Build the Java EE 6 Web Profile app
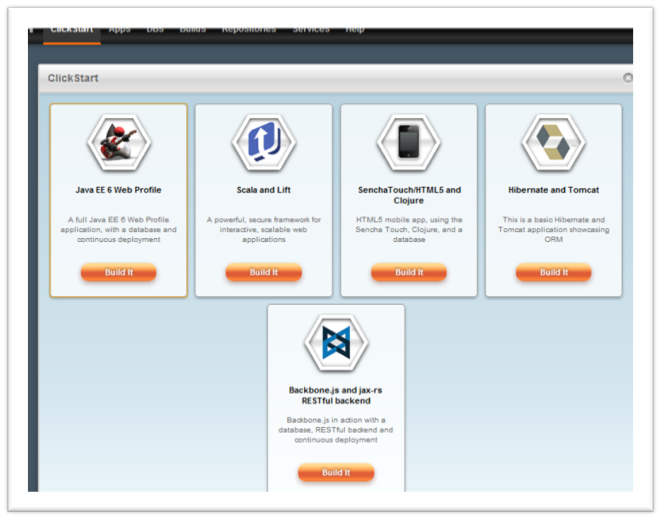 click(x=119, y=272)
